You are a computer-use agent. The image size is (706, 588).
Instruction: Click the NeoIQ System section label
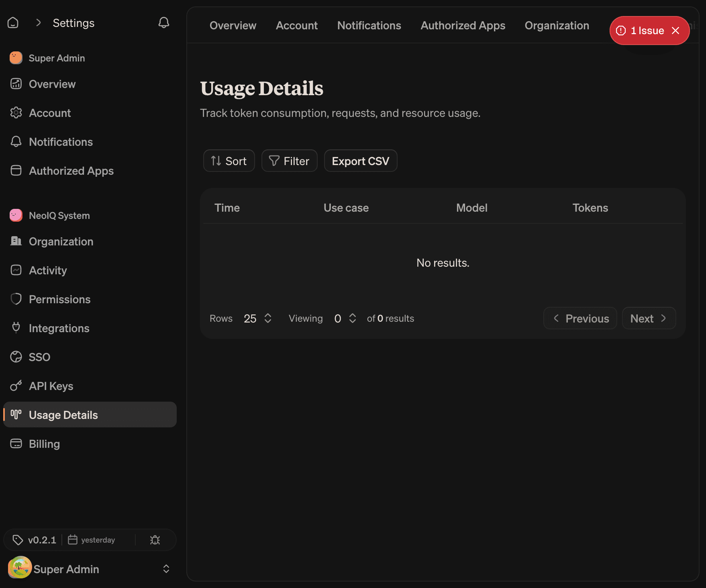pyautogui.click(x=59, y=215)
